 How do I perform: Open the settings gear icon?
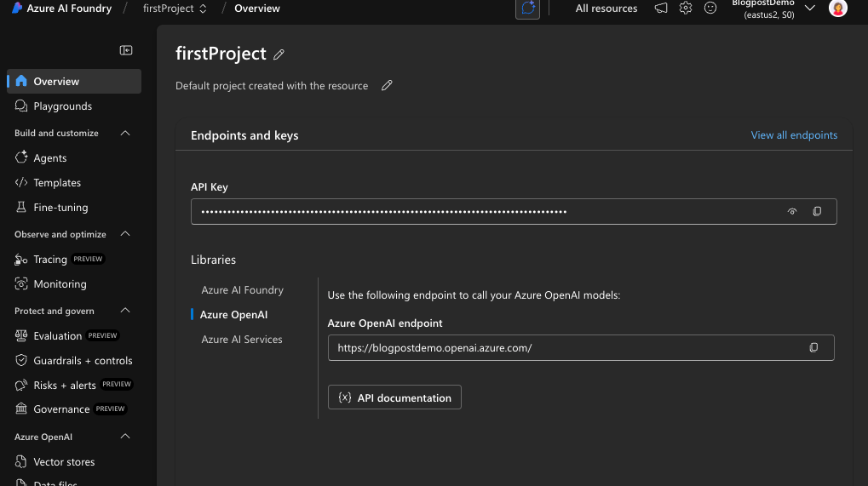click(686, 9)
